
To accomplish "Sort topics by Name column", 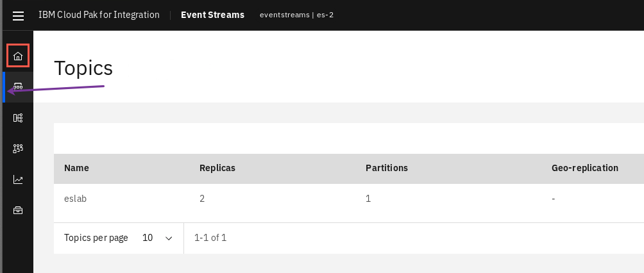I will coord(76,168).
